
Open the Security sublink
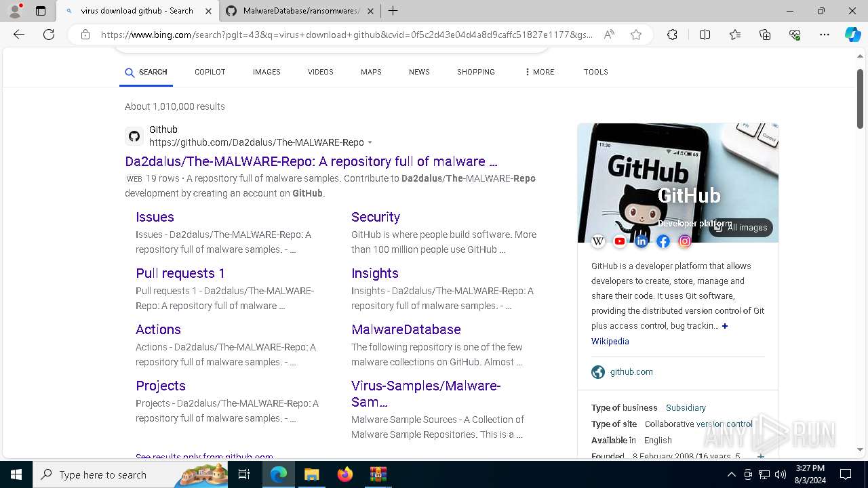coord(376,217)
